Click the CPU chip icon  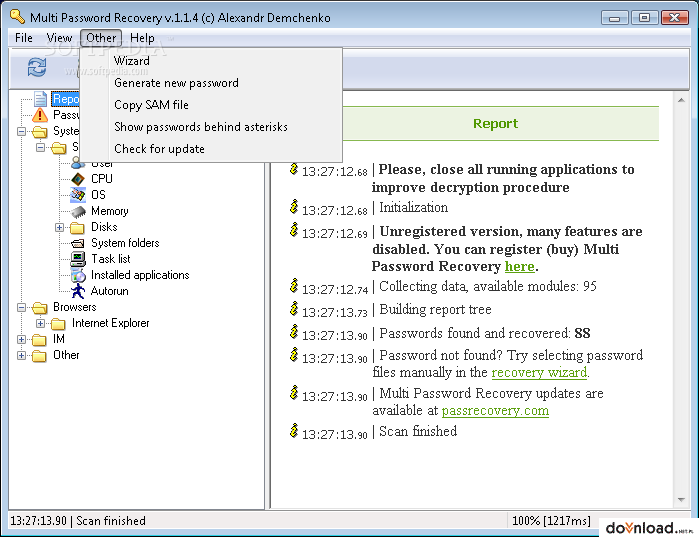[78, 179]
